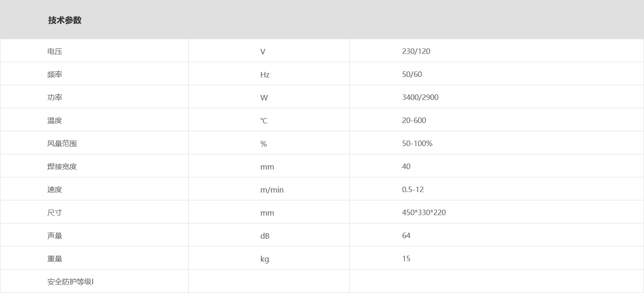Click the 230/120 voltage value
The height and width of the screenshot is (293, 644).
(416, 51)
